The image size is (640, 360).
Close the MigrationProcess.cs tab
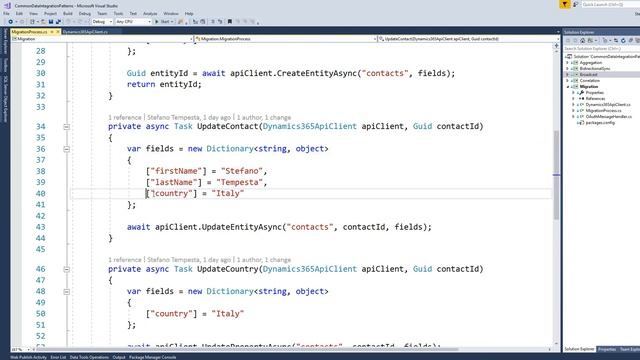[58, 31]
